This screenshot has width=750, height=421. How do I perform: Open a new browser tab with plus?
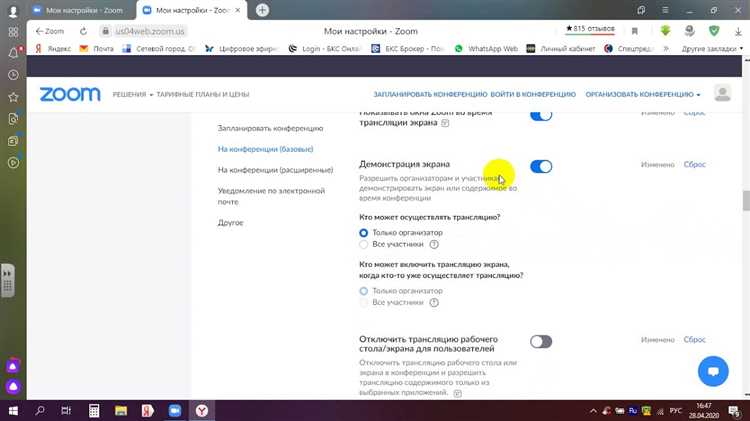262,10
